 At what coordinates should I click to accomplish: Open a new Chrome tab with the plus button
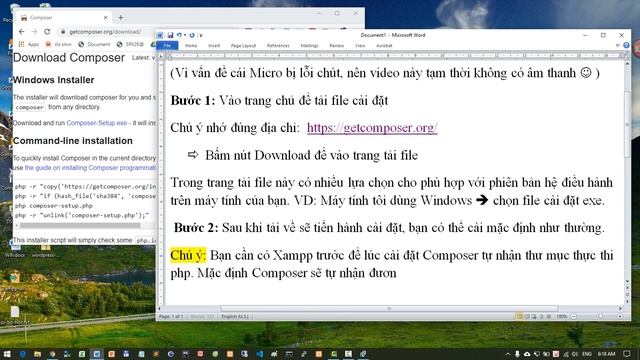[x=120, y=18]
